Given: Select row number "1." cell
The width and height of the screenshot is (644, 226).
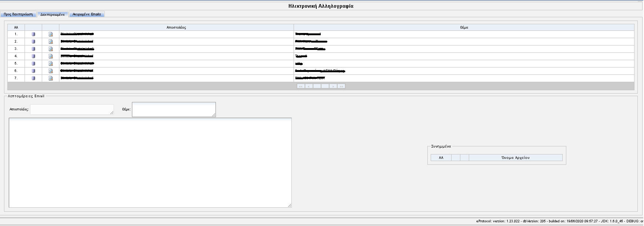Looking at the screenshot, I should click(16, 34).
